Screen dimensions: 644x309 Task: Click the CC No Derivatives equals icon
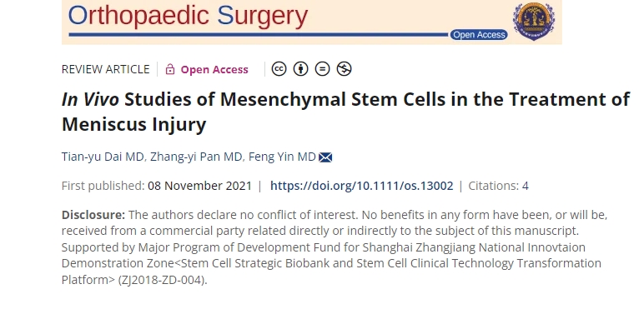click(x=322, y=69)
